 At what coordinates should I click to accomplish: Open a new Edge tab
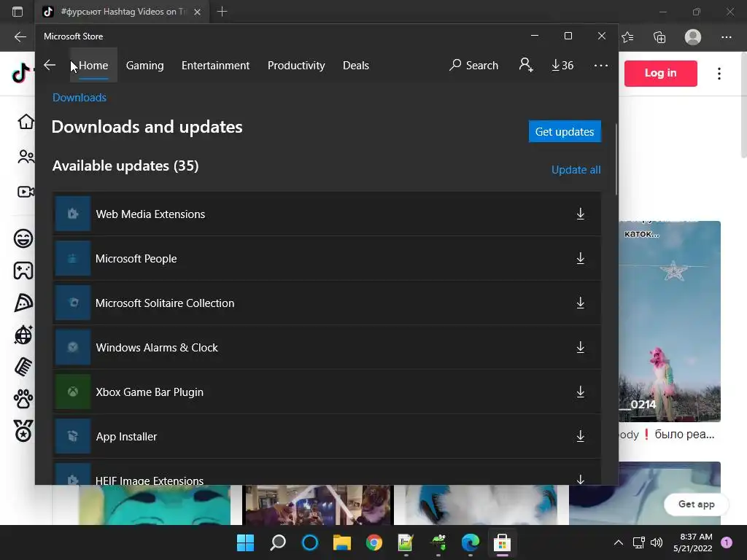tap(222, 12)
